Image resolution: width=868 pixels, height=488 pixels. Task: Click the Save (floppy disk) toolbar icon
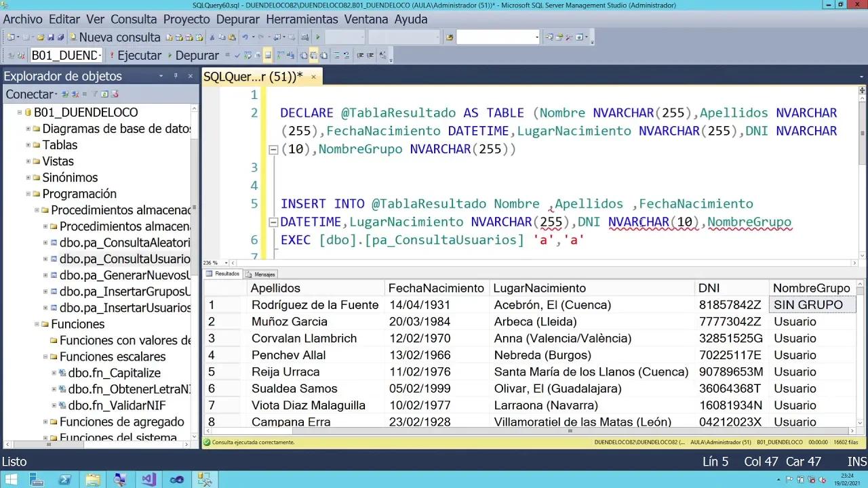(x=51, y=37)
